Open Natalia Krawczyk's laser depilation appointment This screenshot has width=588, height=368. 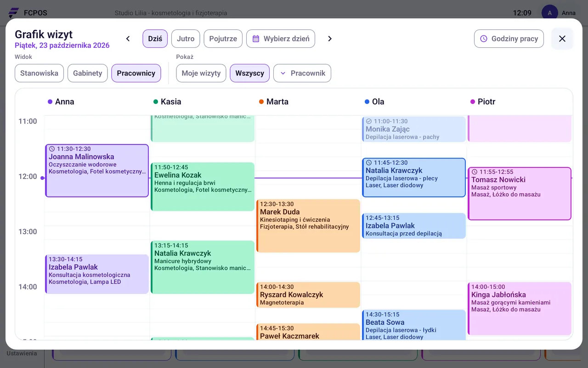(414, 178)
